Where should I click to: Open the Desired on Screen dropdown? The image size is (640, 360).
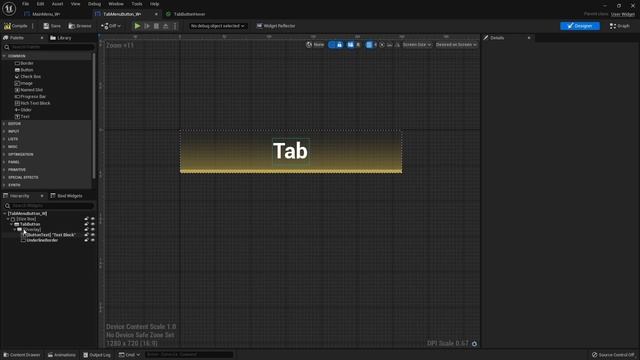coord(456,44)
